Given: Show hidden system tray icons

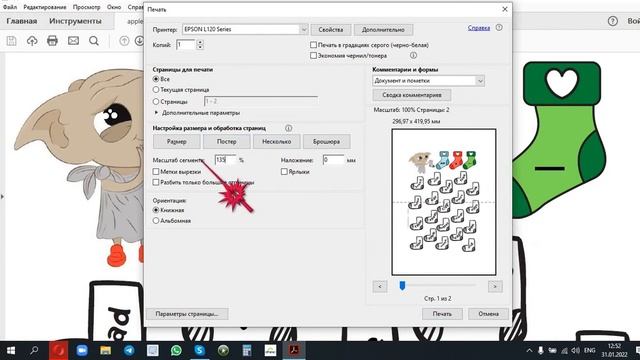Looking at the screenshot, I should point(529,351).
